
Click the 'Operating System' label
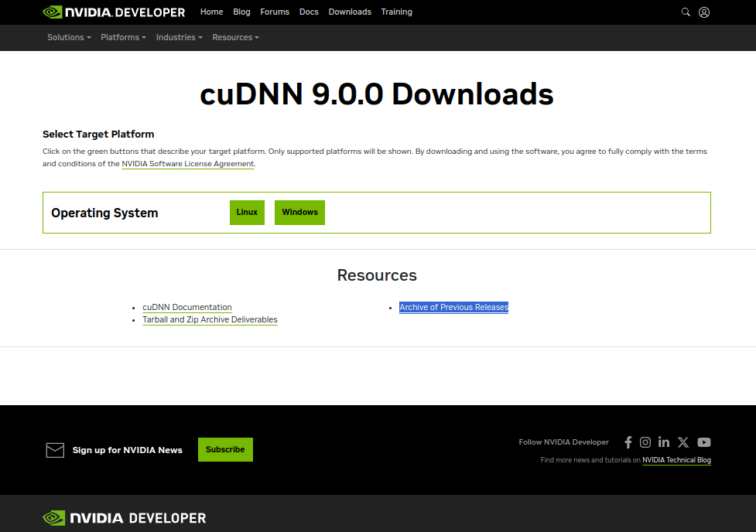tap(104, 213)
